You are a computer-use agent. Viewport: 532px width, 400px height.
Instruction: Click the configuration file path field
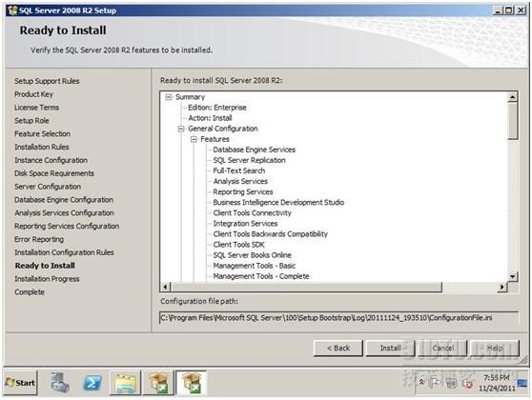(339, 318)
